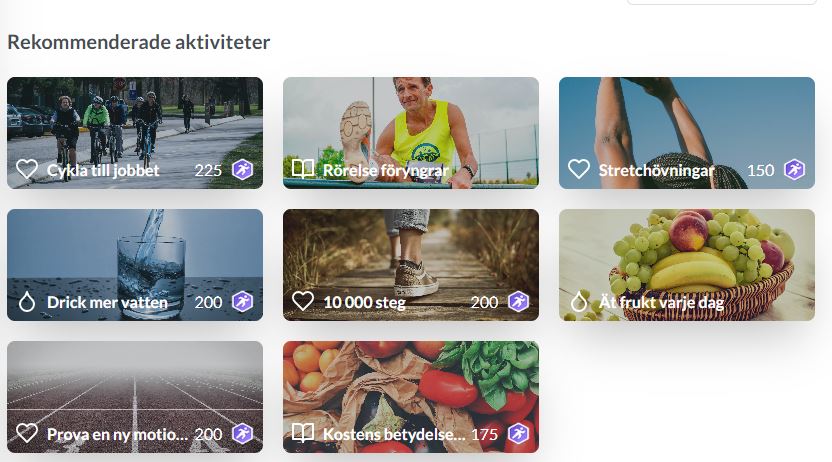Click the heart icon on 10 000 steg
832x462 pixels.
click(303, 302)
